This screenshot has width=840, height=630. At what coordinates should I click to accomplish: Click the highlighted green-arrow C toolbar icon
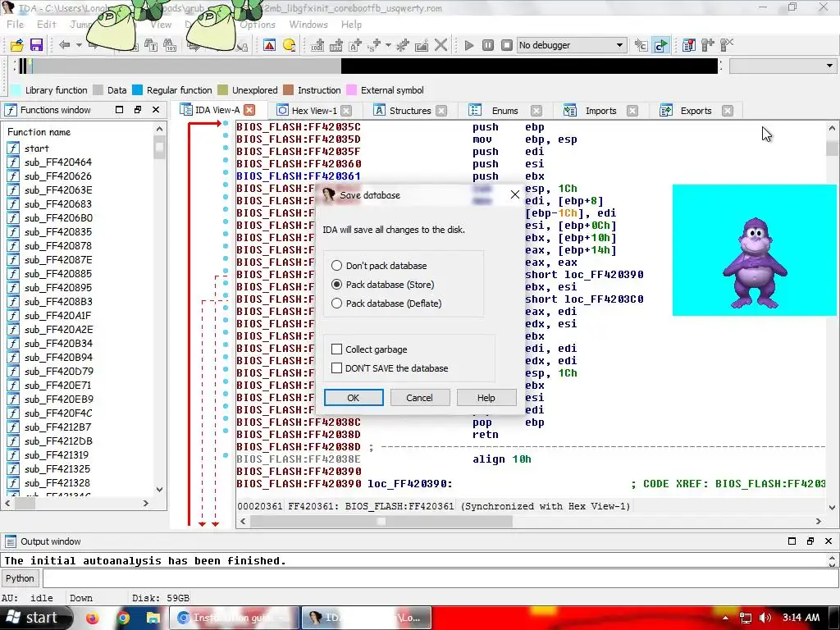click(661, 46)
